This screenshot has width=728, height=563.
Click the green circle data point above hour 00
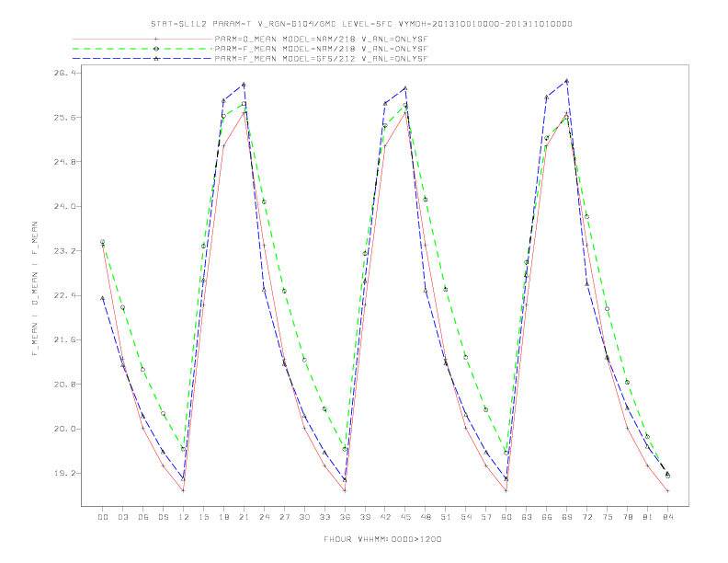[x=103, y=242]
